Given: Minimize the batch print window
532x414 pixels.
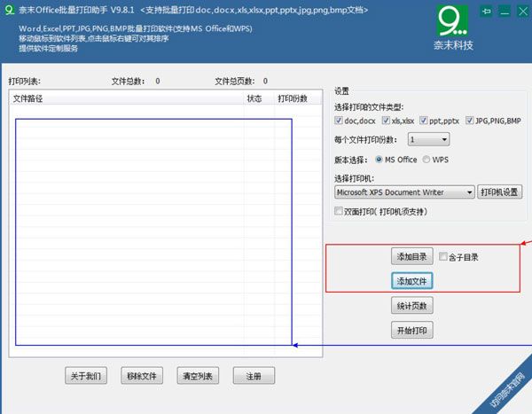Looking at the screenshot, I should 505,12.
